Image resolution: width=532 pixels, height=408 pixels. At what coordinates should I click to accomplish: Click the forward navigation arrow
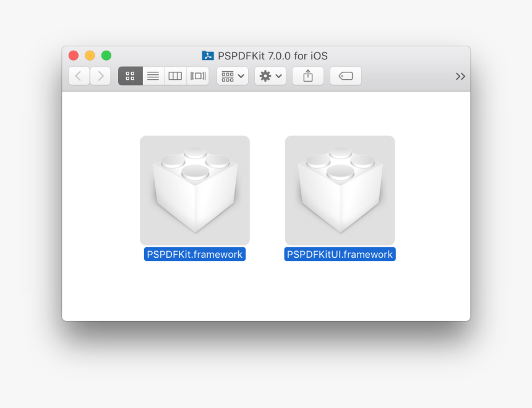click(100, 75)
